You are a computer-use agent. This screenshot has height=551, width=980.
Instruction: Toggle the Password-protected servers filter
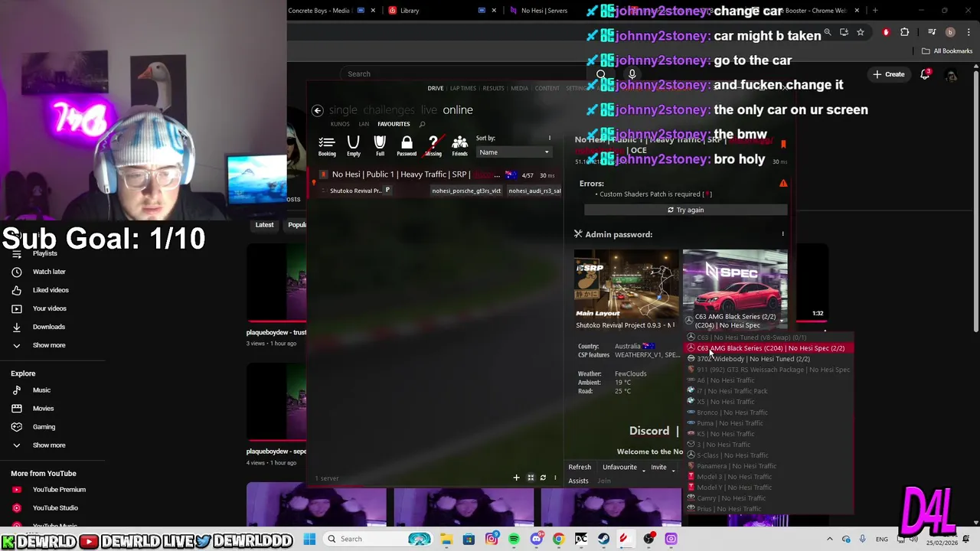tap(407, 145)
